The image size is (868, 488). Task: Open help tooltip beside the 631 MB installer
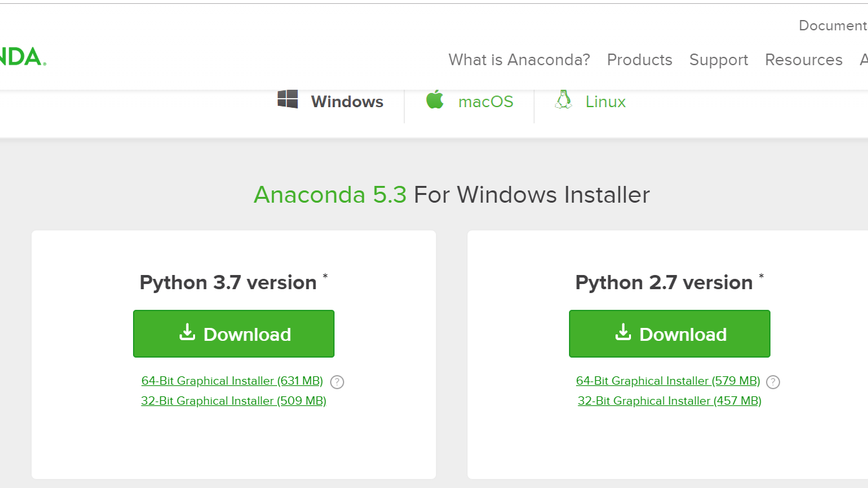(337, 382)
